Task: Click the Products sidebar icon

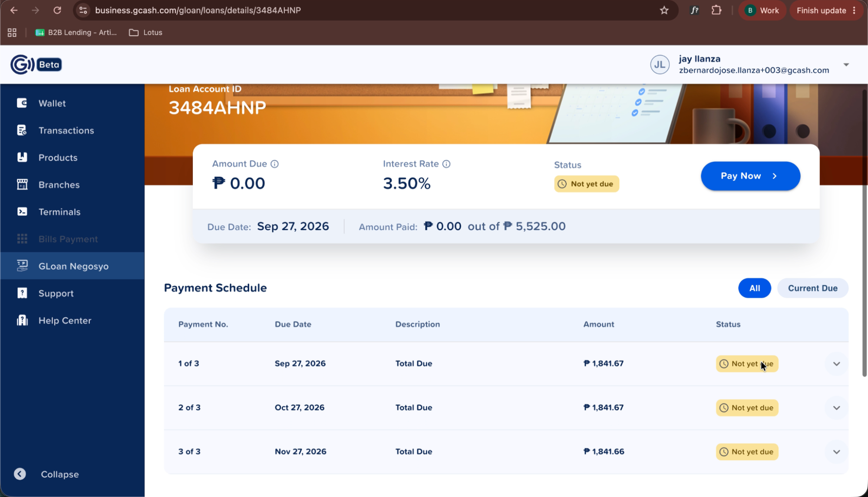Action: (22, 157)
